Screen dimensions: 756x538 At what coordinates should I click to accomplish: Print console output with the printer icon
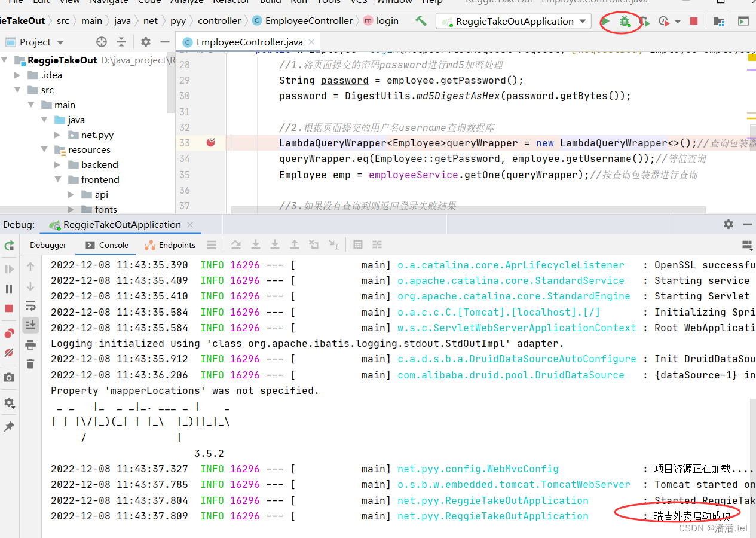[30, 344]
